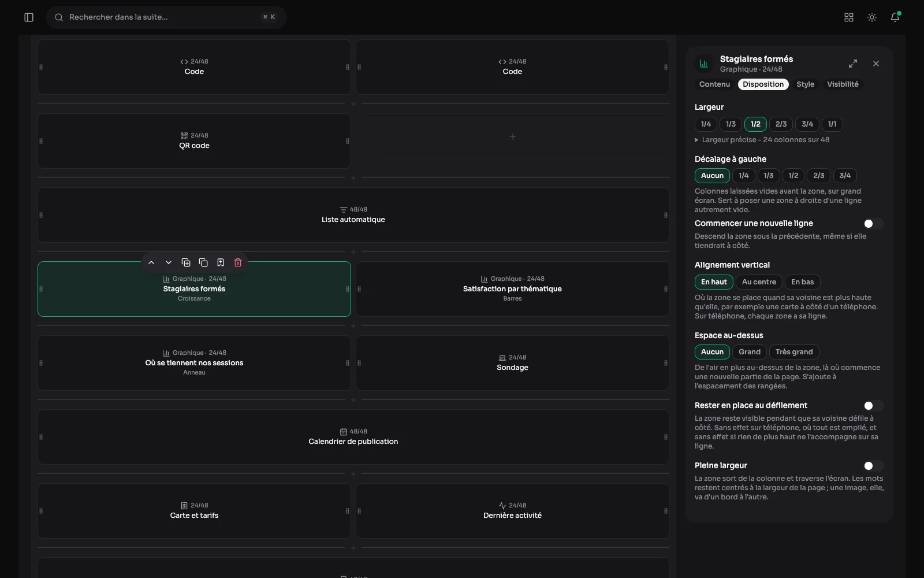Open the notifications bell
Viewport: 924px width, 578px height.
[x=895, y=17]
